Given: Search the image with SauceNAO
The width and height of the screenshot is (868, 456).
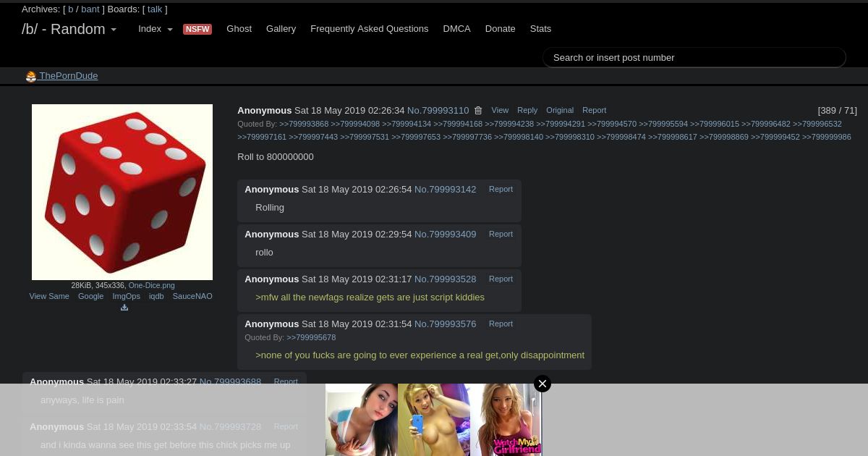Looking at the screenshot, I should (x=192, y=296).
